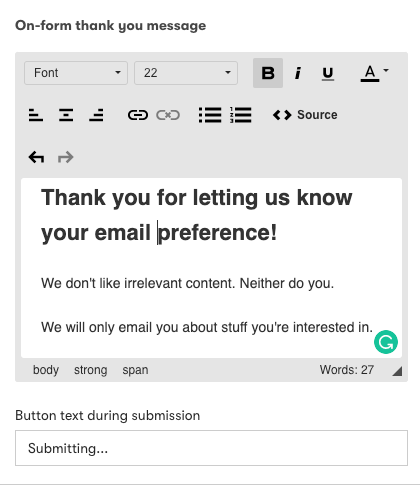
Task: Open the font size 22 dropdown
Action: [186, 73]
